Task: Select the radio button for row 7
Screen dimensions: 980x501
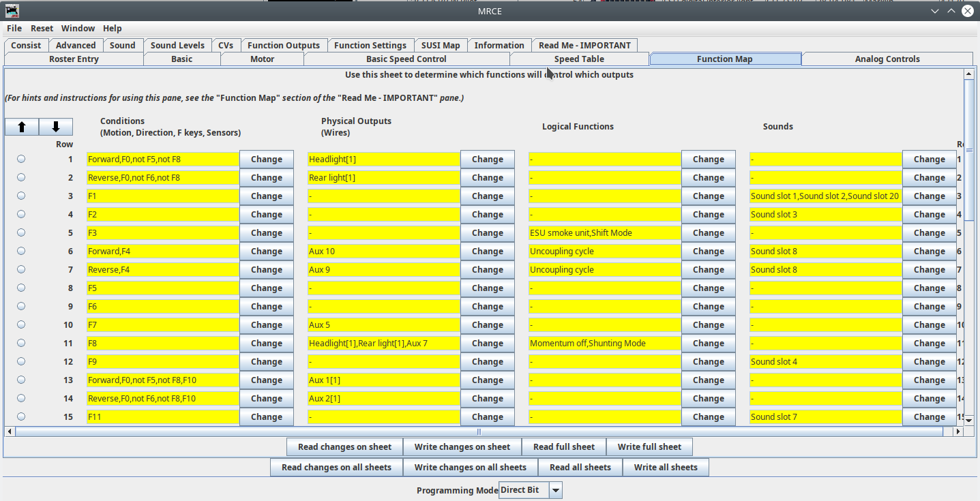Action: click(x=21, y=269)
